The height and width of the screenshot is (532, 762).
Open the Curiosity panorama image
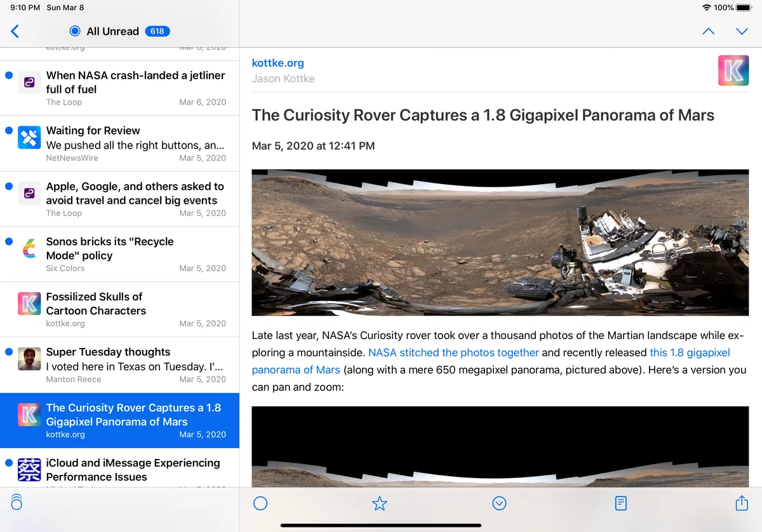[x=500, y=243]
